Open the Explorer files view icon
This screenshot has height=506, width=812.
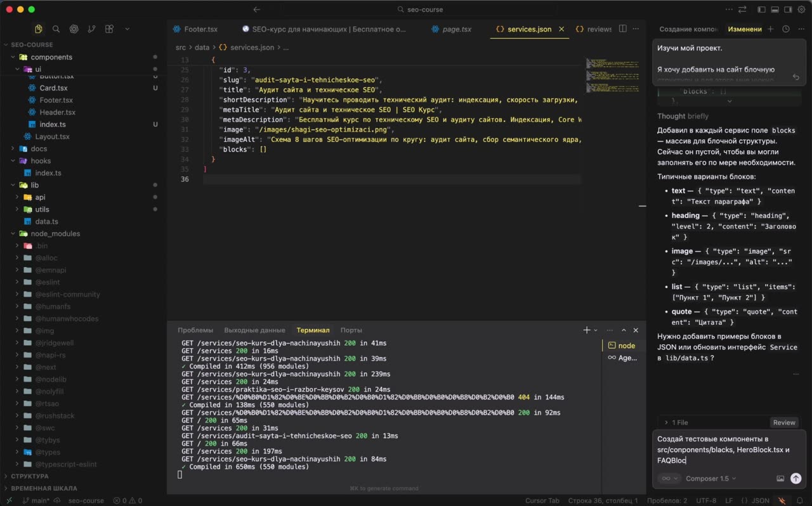pos(39,29)
